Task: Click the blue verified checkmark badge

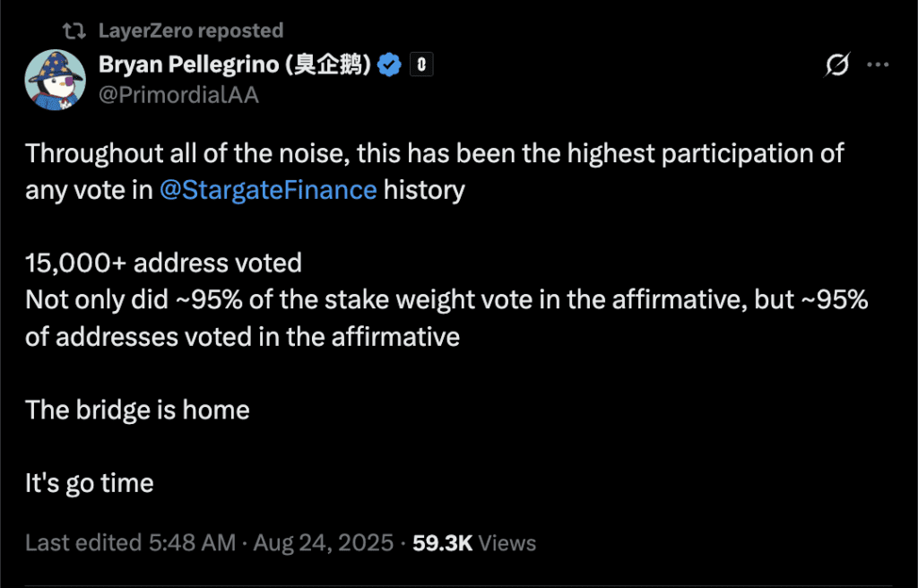Action: pos(388,65)
